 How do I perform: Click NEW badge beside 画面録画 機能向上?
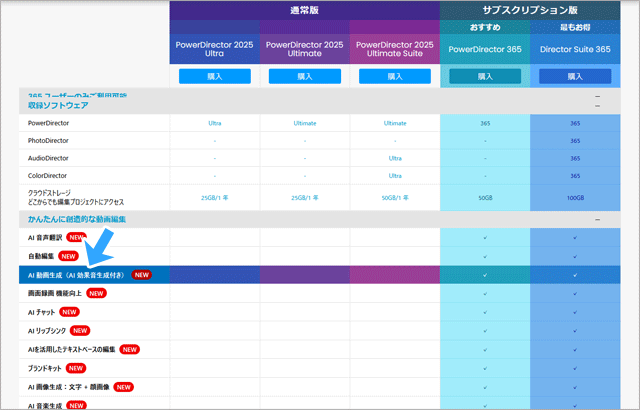96,293
